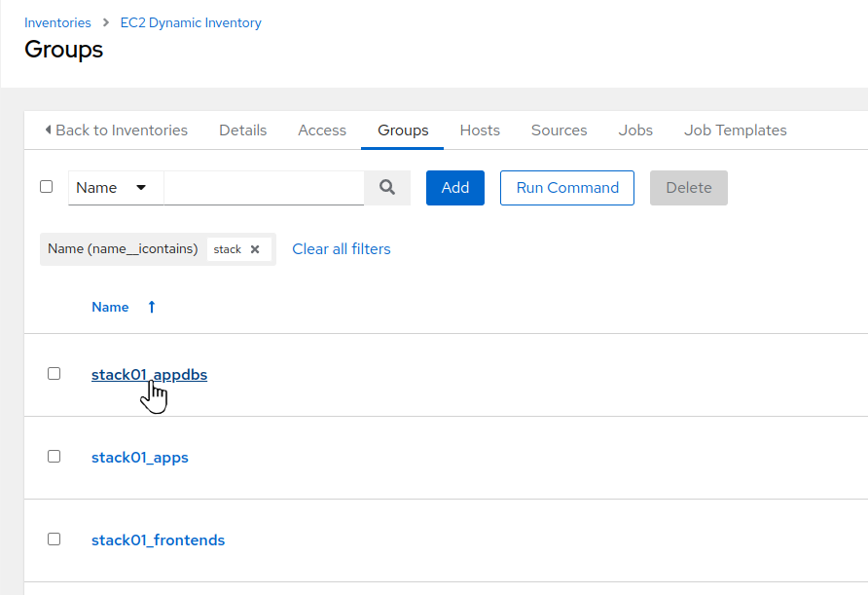Select the Groups tab
Viewport: 868px width, 595px height.
point(403,130)
